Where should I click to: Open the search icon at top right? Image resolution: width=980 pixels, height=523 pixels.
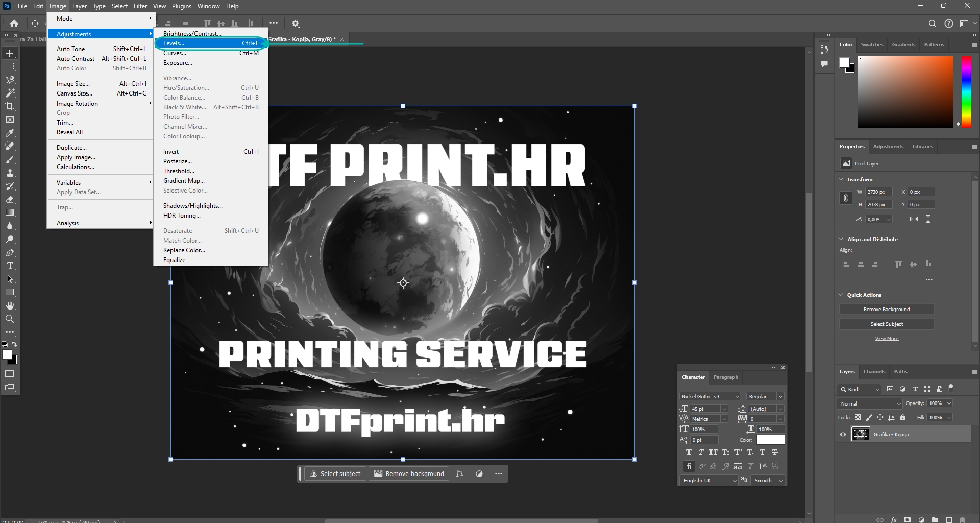(x=933, y=23)
